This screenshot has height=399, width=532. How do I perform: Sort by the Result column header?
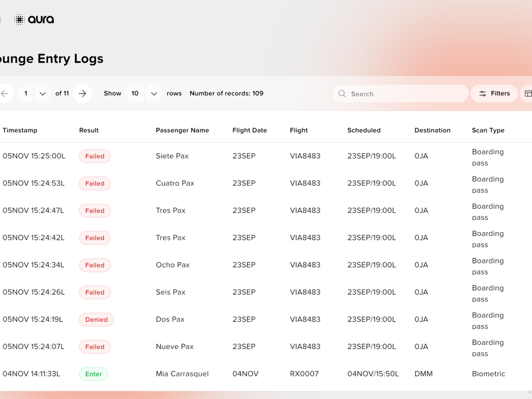click(x=88, y=130)
